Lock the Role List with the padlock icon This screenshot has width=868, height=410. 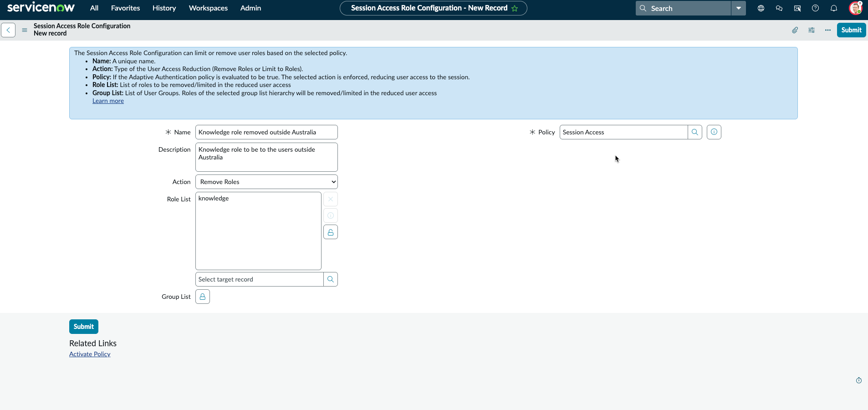[x=331, y=232]
